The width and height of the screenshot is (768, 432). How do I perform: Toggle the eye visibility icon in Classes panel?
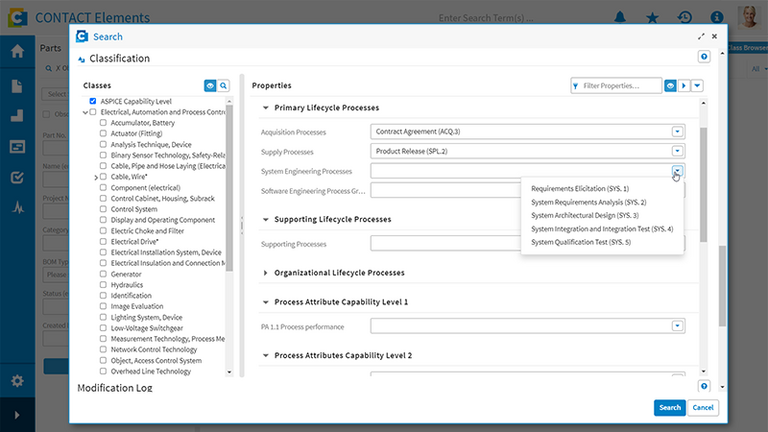(210, 86)
